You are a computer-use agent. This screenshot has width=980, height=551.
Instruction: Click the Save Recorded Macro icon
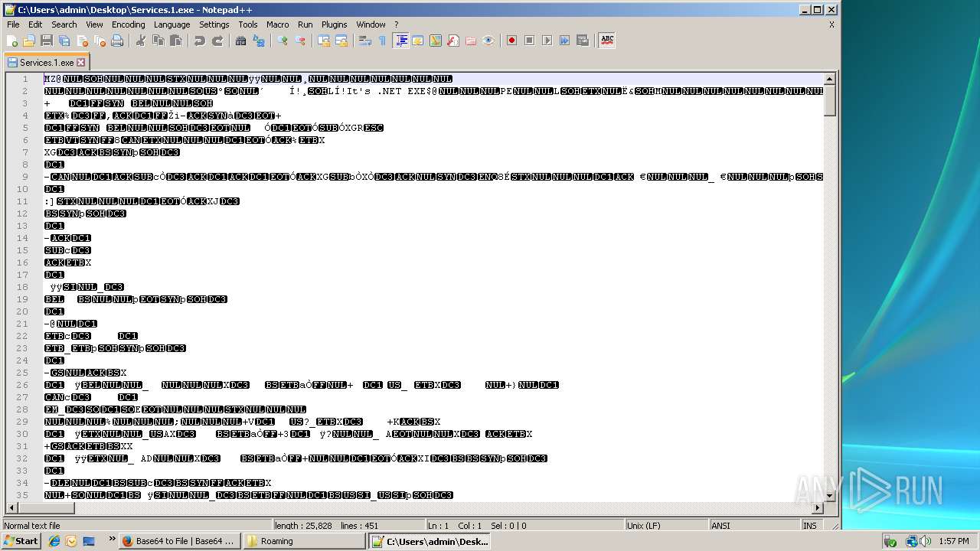(583, 41)
